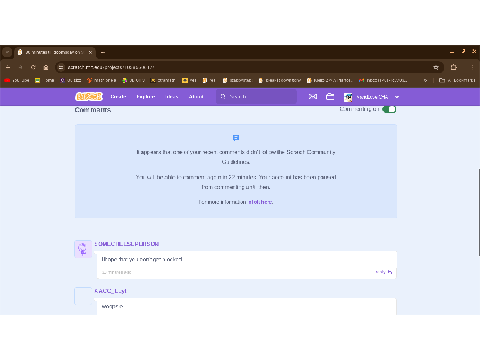Open first commenter's avatar thumbnail
Image resolution: width=480 pixels, height=360 pixels.
83,249
